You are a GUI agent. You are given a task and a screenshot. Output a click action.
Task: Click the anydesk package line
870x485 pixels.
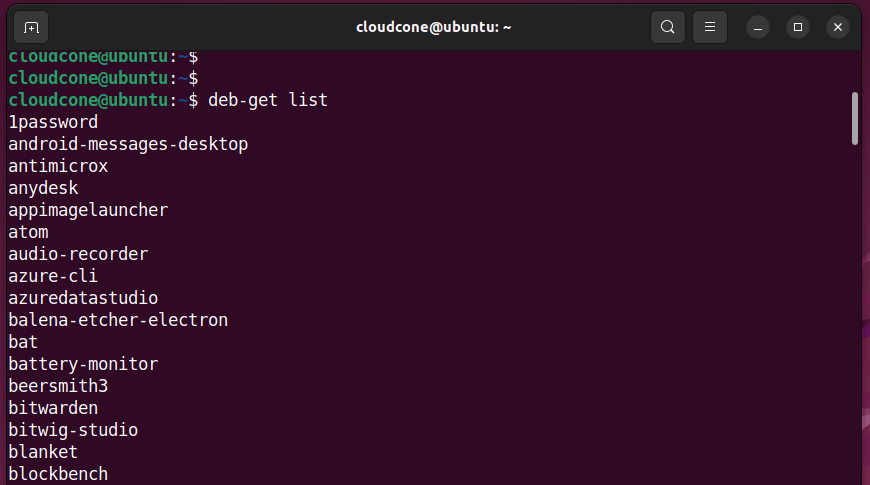[x=43, y=188]
